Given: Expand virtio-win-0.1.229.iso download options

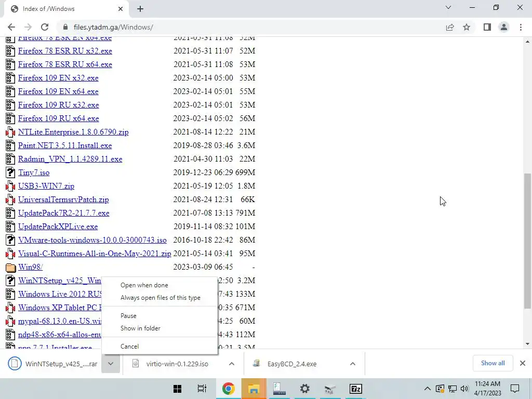Looking at the screenshot, I should click(x=232, y=364).
